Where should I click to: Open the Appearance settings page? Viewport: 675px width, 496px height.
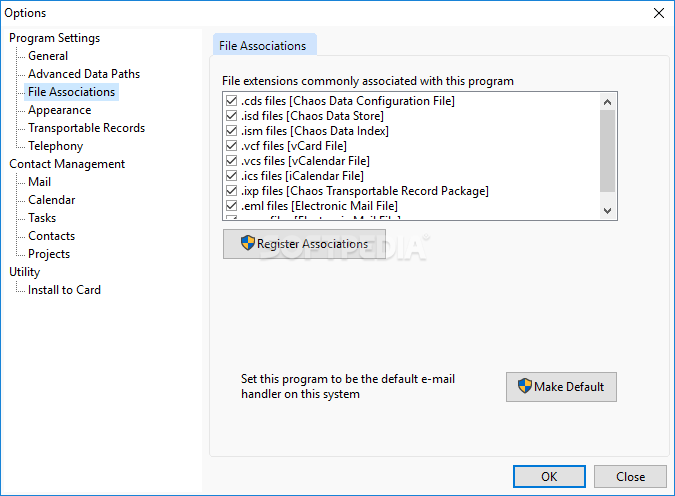(x=59, y=110)
